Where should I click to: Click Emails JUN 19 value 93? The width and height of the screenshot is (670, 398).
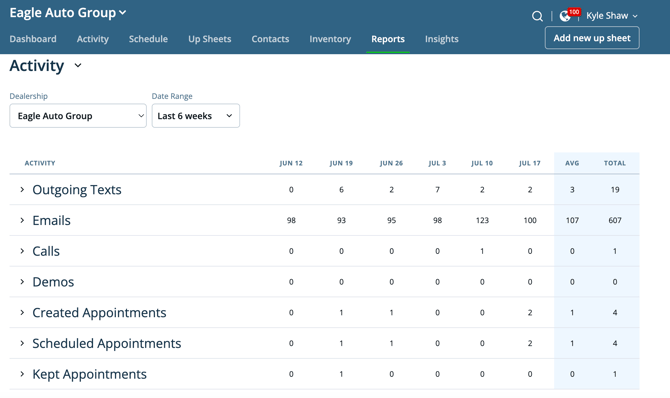(x=341, y=220)
